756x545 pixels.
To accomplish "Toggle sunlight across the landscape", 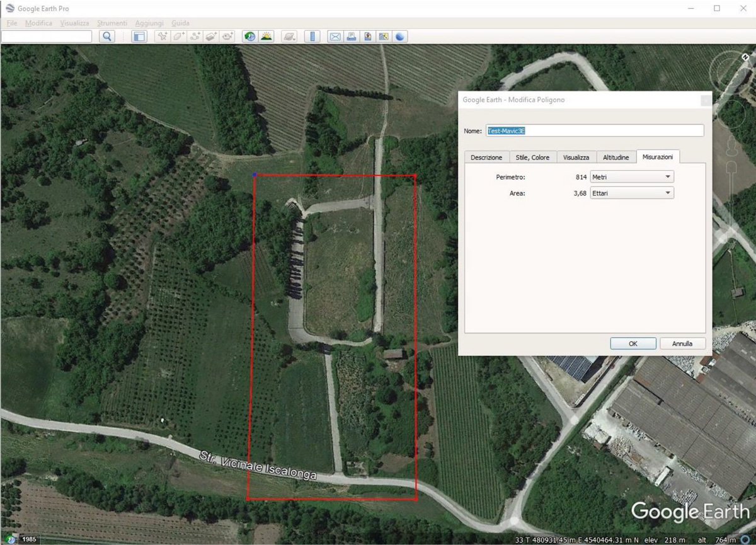I will pyautogui.click(x=266, y=37).
